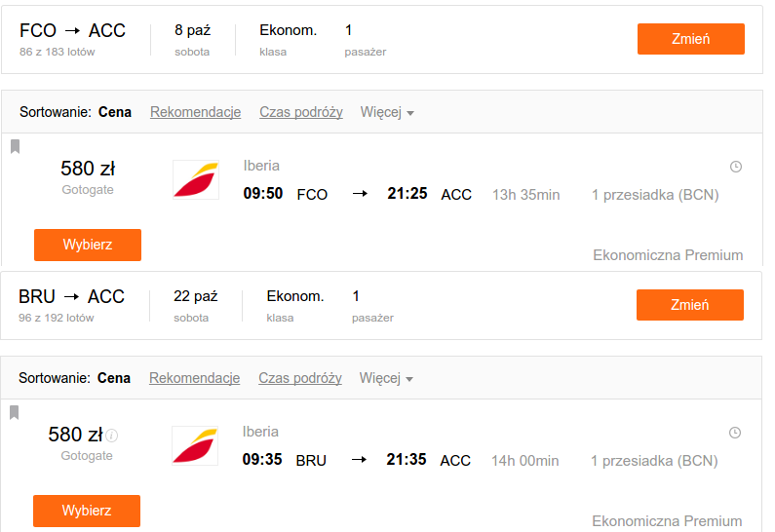Click clock icon on BRU flight result

pos(735,433)
